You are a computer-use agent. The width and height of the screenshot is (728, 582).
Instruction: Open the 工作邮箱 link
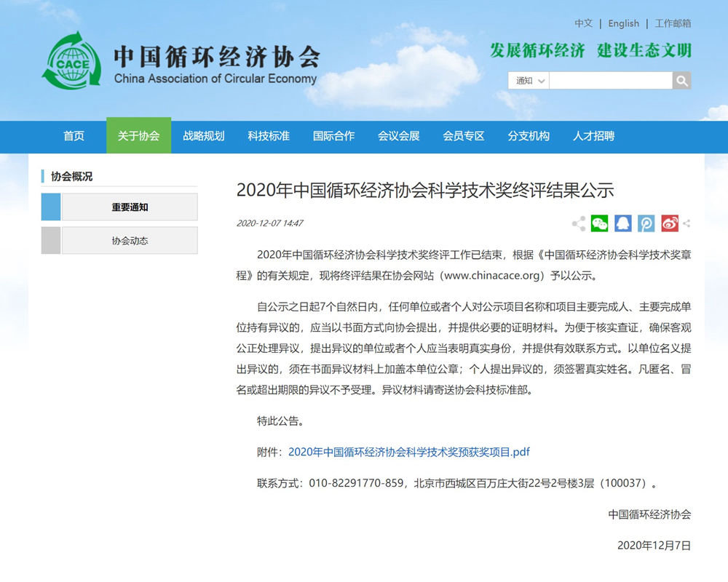(673, 23)
